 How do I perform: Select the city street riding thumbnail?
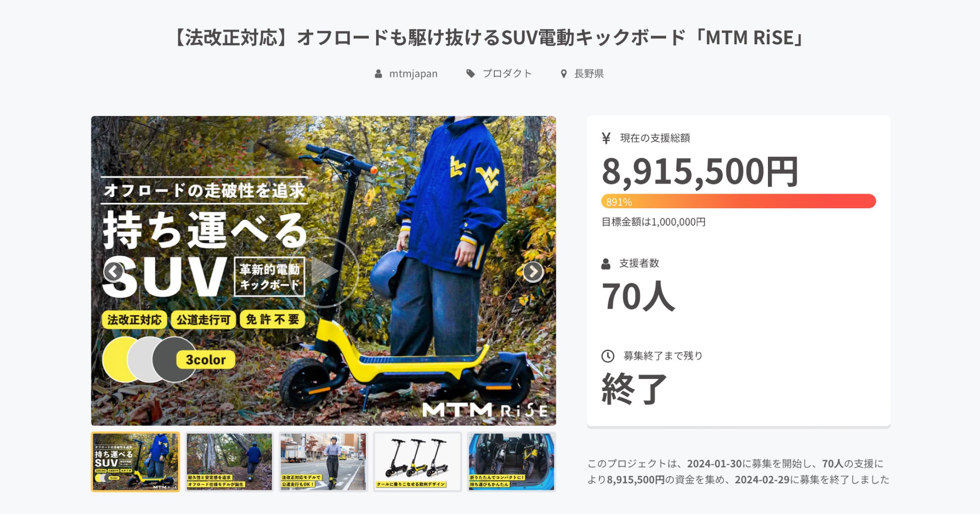click(323, 462)
